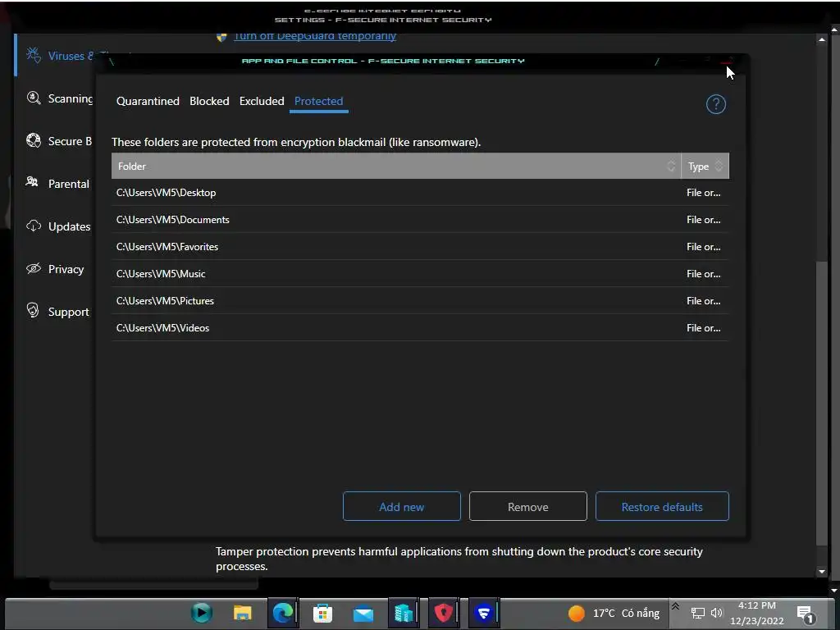
Task: Click the Settings window scrollbar thumb
Action: point(822,403)
